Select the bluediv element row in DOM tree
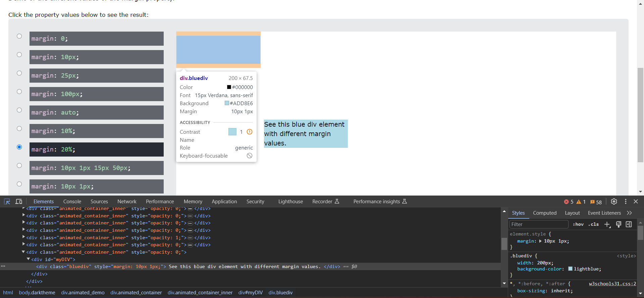The height and width of the screenshot is (298, 644). coord(250,266)
